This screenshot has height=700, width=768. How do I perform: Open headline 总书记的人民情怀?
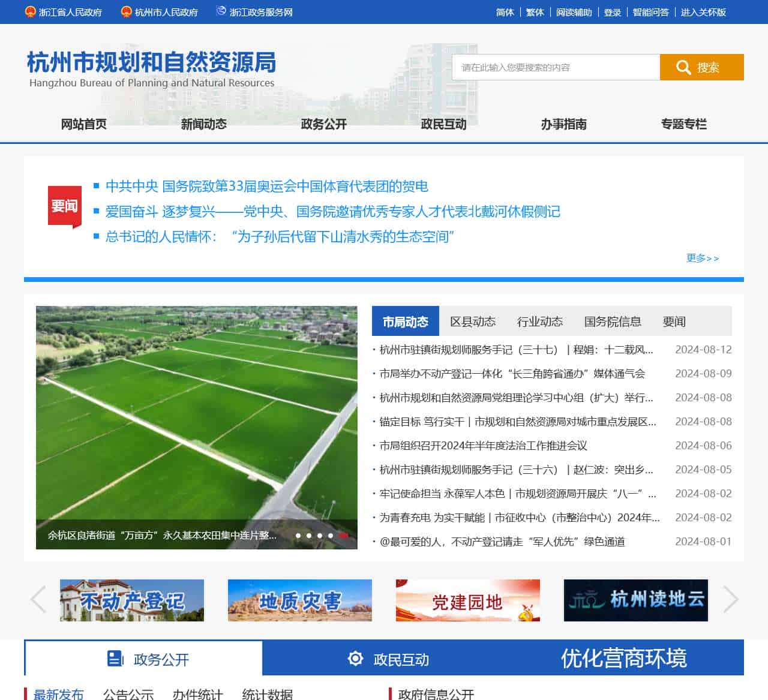[280, 236]
